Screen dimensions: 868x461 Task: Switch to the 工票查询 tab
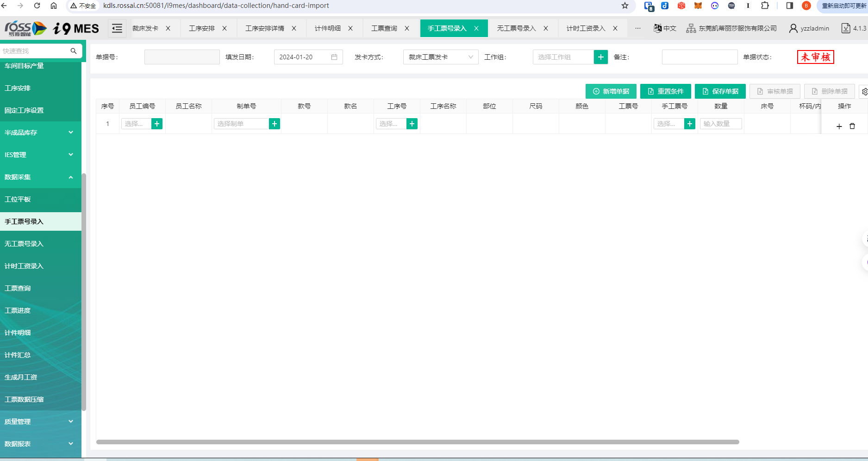(384, 28)
